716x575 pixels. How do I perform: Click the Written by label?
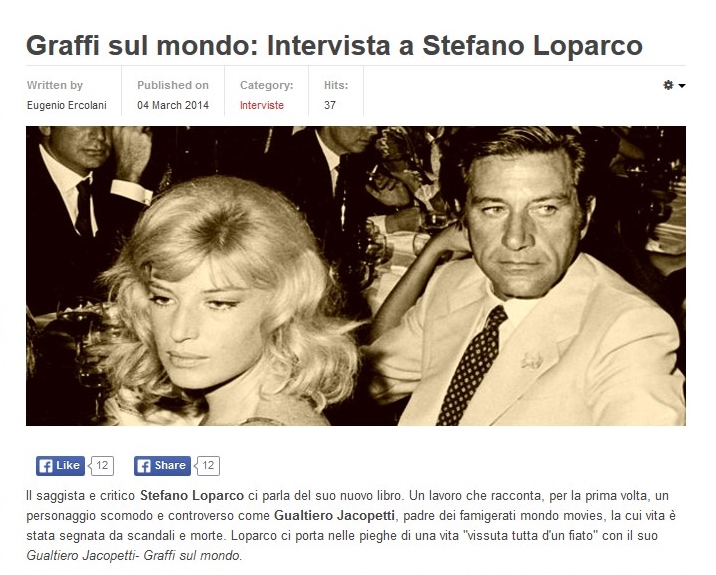click(x=55, y=85)
